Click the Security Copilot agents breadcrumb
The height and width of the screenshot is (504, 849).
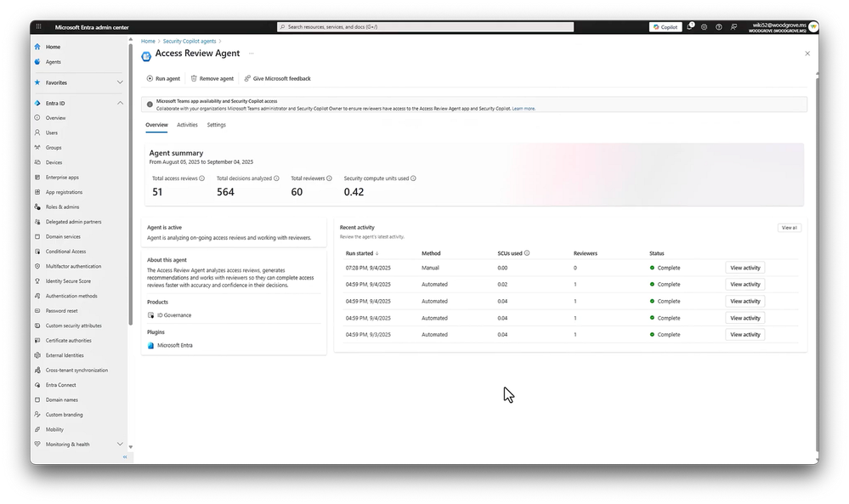coord(190,41)
